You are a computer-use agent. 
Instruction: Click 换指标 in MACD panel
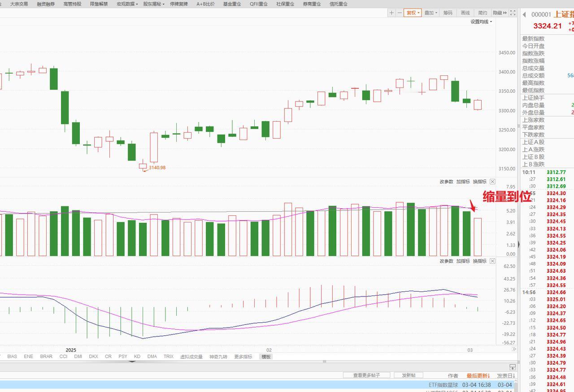point(479,261)
